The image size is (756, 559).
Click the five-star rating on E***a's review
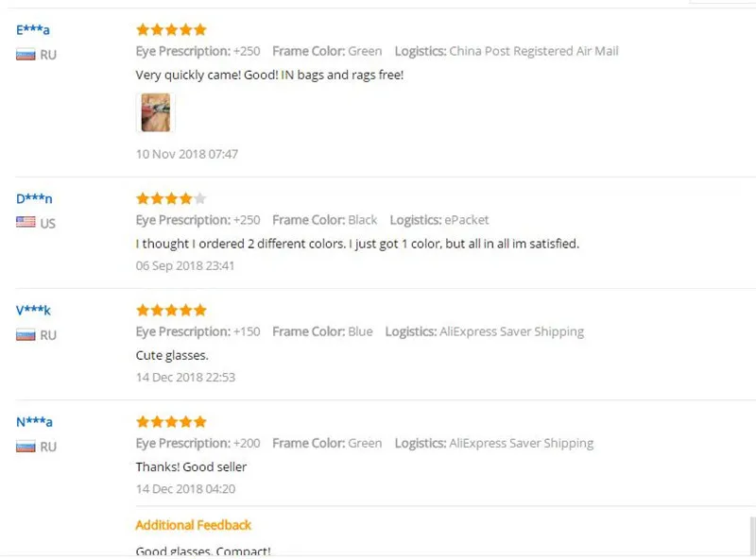tap(171, 30)
